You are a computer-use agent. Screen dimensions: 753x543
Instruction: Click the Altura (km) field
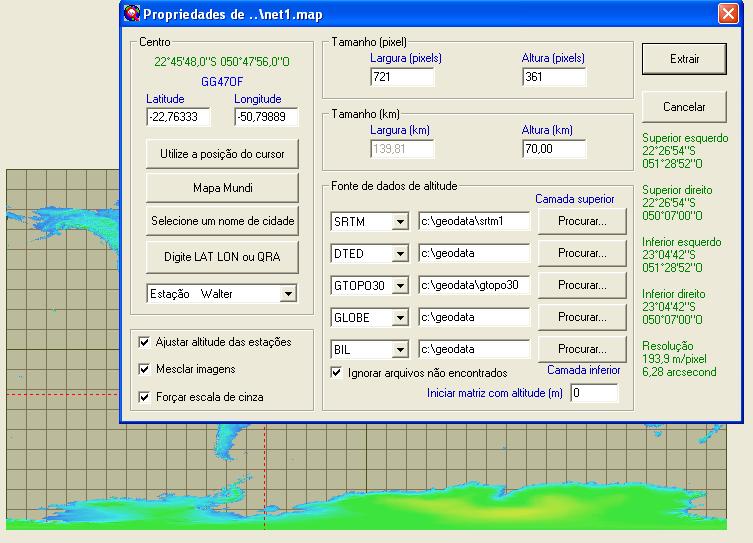click(554, 149)
